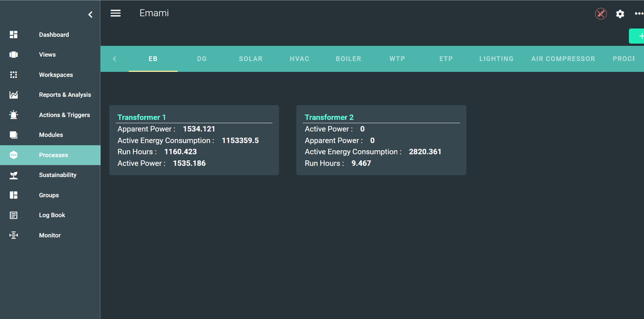
Task: Switch to the AIR COMPRESSOR tab
Action: [563, 59]
